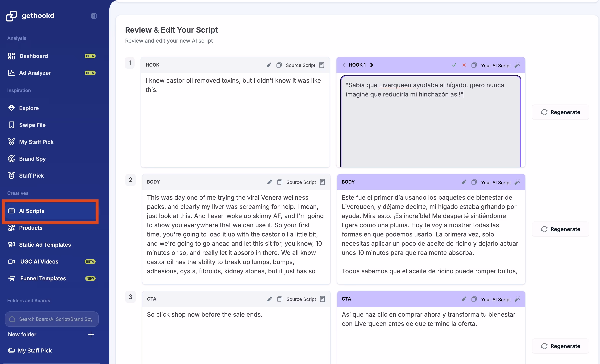Open My Staff Pick folder at bottom
The width and height of the screenshot is (600, 364).
pyautogui.click(x=35, y=350)
